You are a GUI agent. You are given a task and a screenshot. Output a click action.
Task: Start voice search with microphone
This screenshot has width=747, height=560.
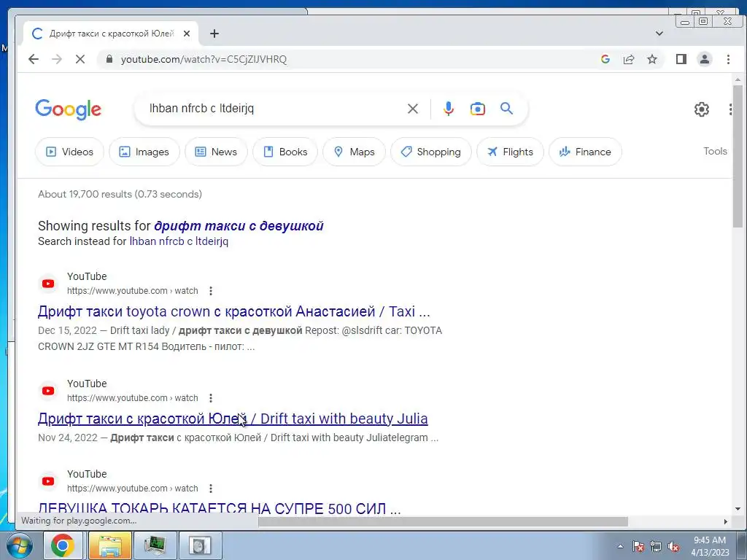[449, 109]
